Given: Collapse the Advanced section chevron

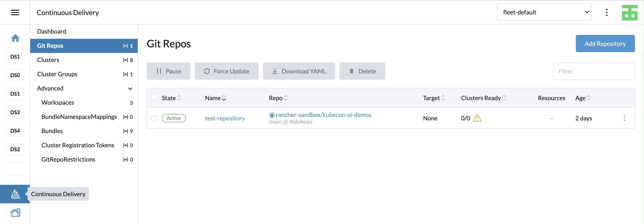Looking at the screenshot, I should (x=130, y=89).
